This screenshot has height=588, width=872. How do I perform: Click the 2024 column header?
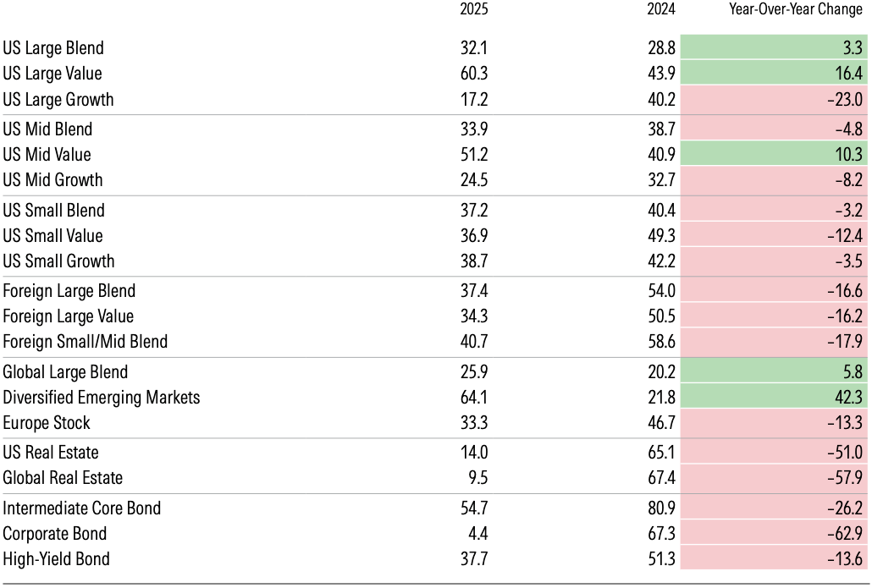[x=661, y=11]
